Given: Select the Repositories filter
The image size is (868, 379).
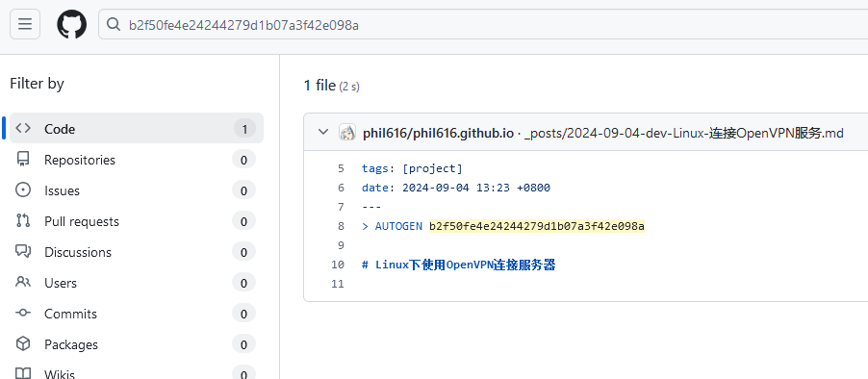Looking at the screenshot, I should pyautogui.click(x=137, y=160).
